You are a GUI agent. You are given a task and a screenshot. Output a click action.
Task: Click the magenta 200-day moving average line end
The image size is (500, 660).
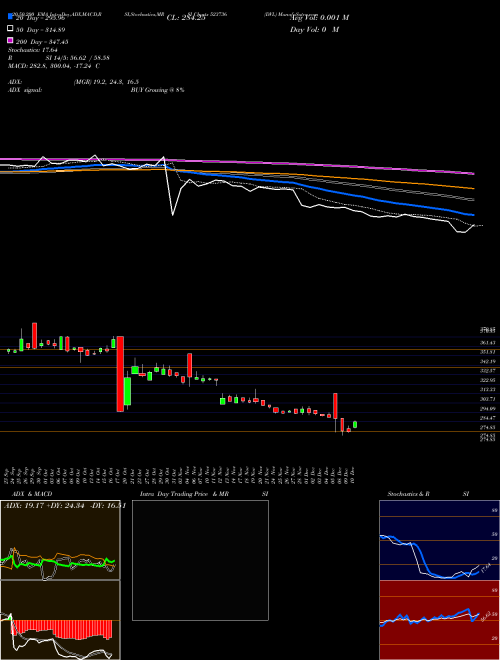473,173
